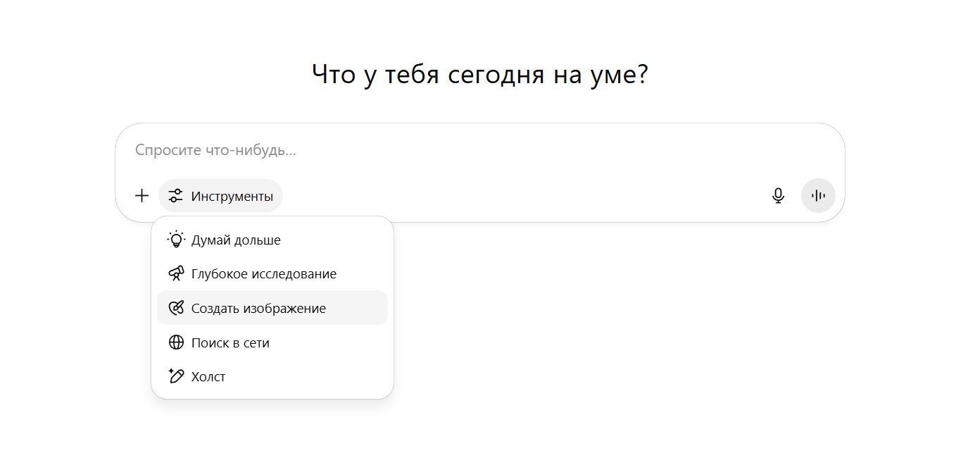Click the palette icon for Создать изображение
The image size is (980, 463).
click(x=176, y=308)
